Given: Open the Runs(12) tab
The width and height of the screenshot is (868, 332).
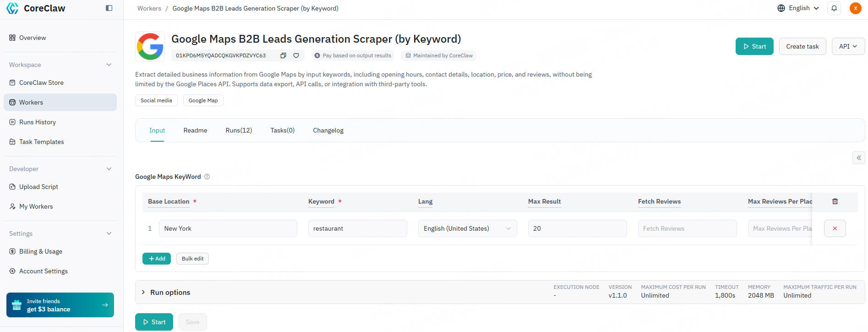Looking at the screenshot, I should coord(239,131).
